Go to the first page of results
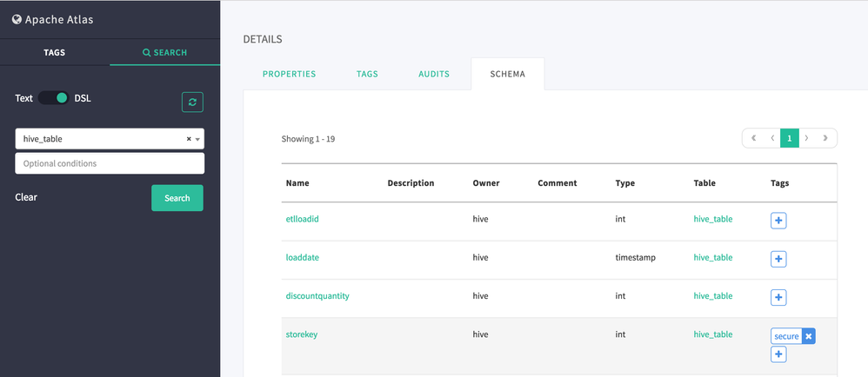Screen dimensions: 868x377 tap(753, 138)
